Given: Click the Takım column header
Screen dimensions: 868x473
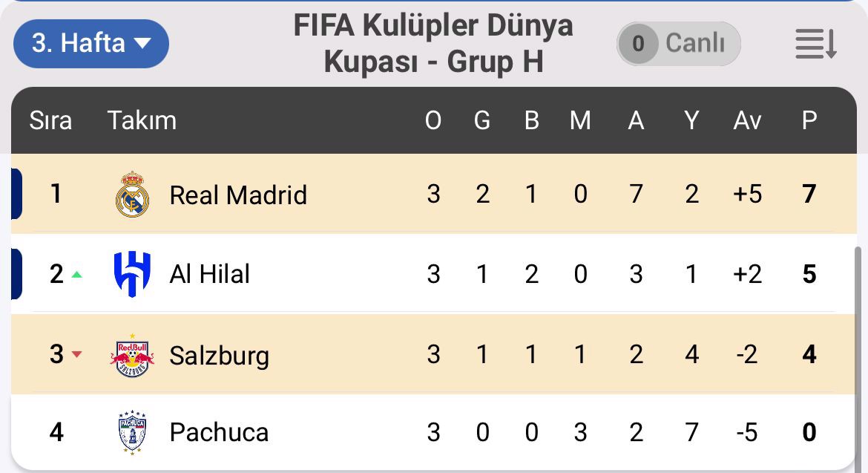Looking at the screenshot, I should [142, 120].
